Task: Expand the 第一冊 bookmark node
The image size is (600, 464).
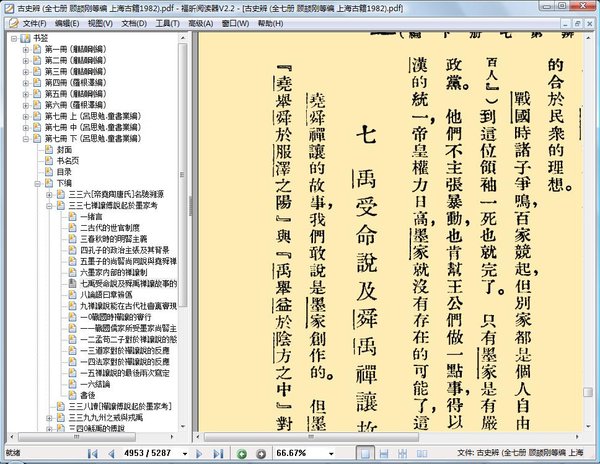Action: tap(26, 50)
